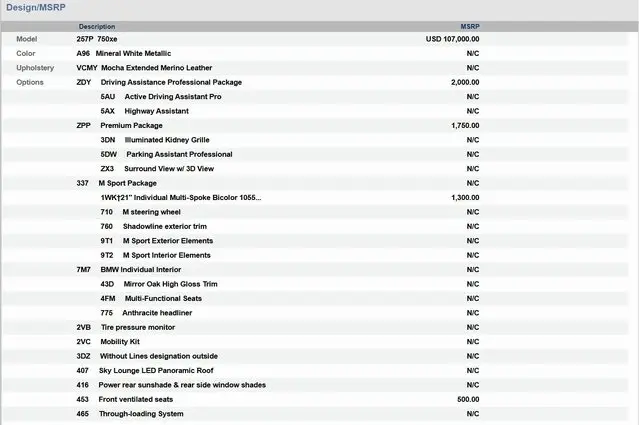
Task: Click 3DN Illuminated Kidney Grille item
Action: 166,140
